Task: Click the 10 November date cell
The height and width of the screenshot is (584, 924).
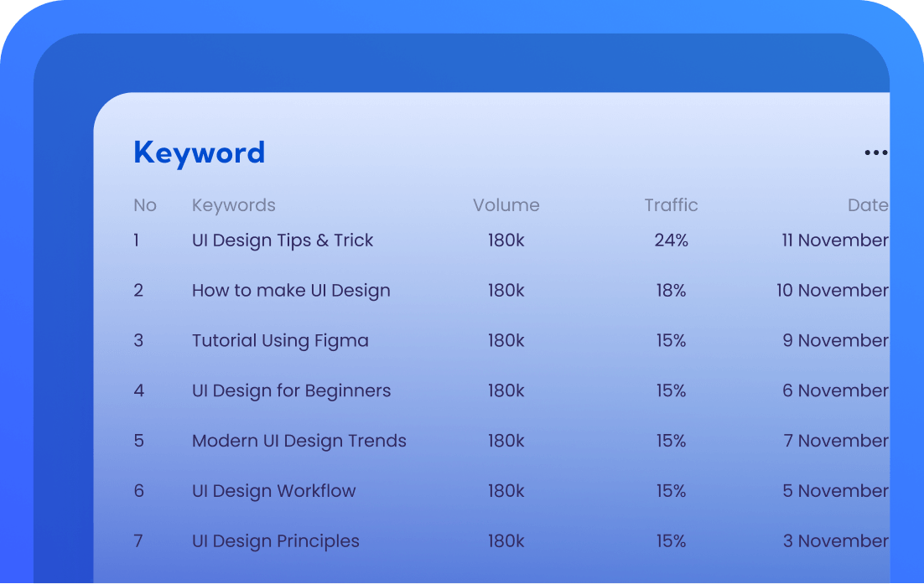Action: [x=832, y=291]
